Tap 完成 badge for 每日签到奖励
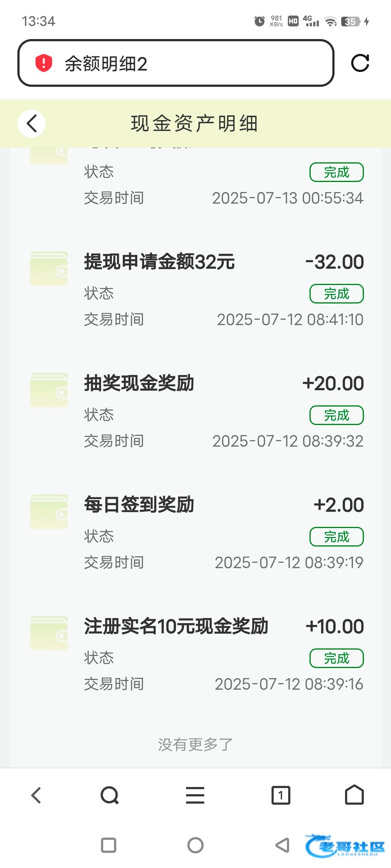The height and width of the screenshot is (868, 391). 336,537
